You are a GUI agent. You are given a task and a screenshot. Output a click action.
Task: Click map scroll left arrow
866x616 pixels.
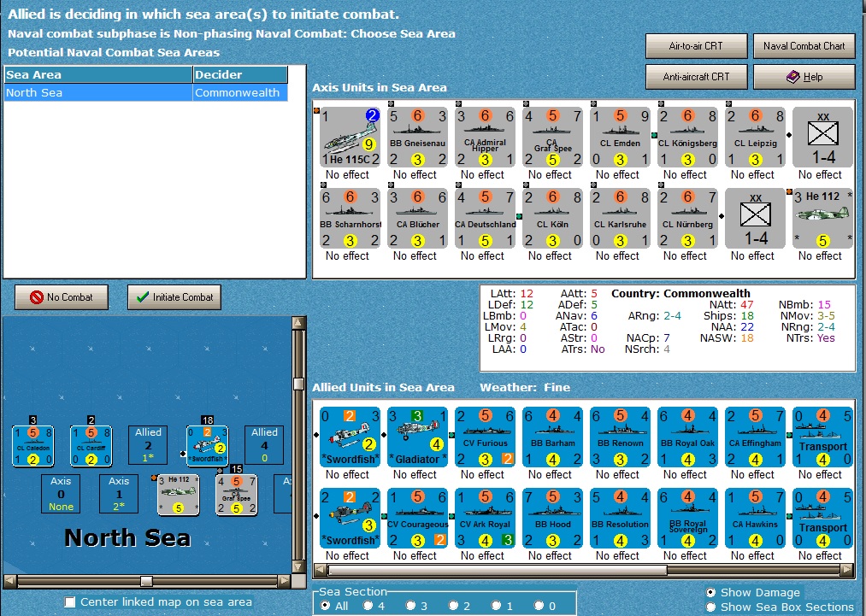pyautogui.click(x=9, y=581)
